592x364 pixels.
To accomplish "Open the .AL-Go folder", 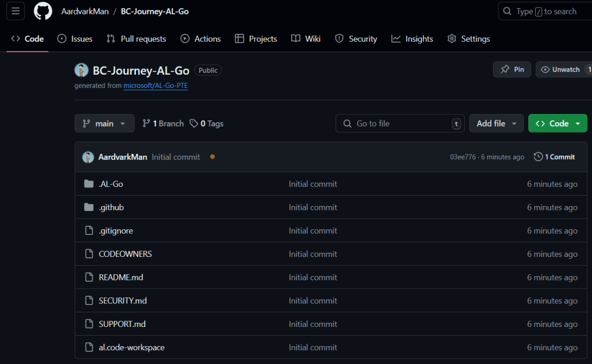I will [111, 184].
